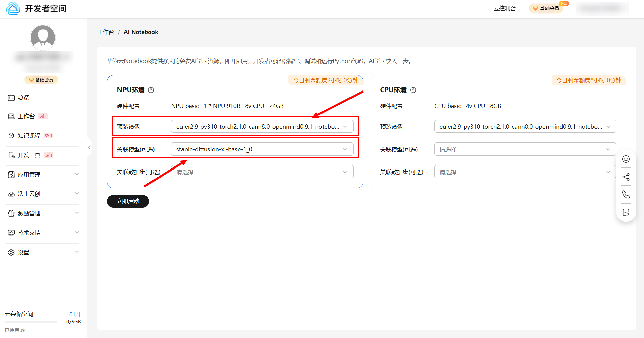
Task: Open CPU 预装镜像 dropdown
Action: [525, 127]
